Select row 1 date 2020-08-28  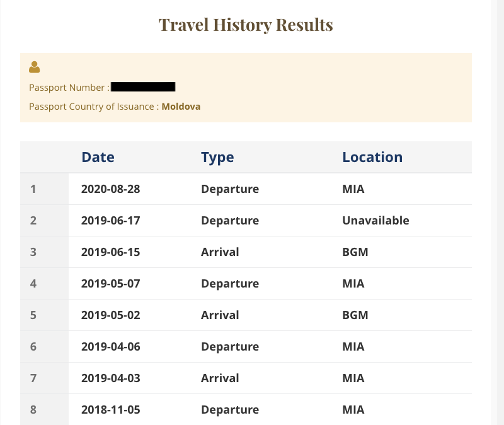[x=111, y=189]
